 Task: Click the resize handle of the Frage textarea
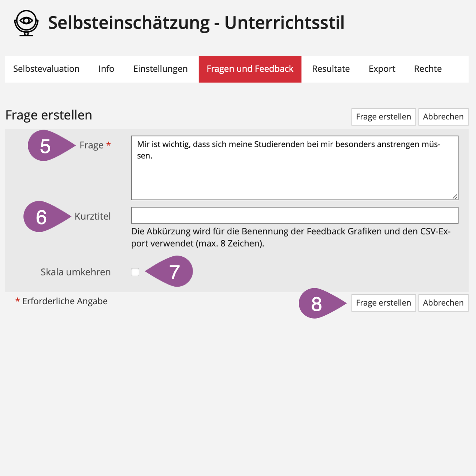pyautogui.click(x=455, y=196)
